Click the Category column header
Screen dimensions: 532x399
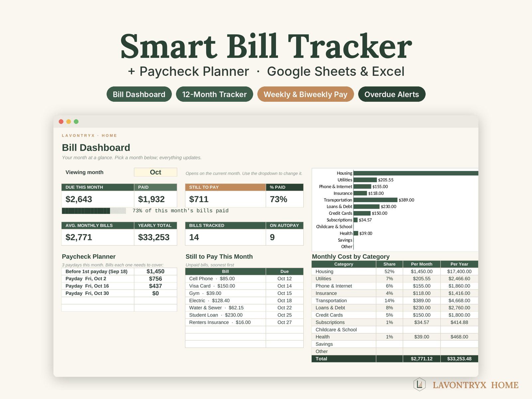(344, 264)
